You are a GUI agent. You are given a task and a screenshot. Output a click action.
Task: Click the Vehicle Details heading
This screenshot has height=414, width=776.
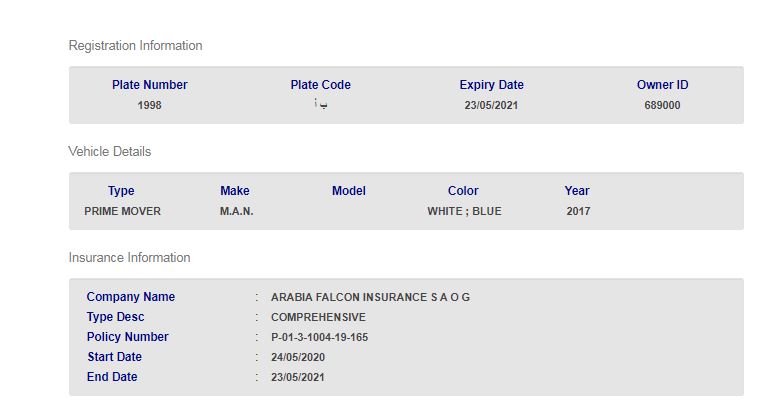click(110, 152)
